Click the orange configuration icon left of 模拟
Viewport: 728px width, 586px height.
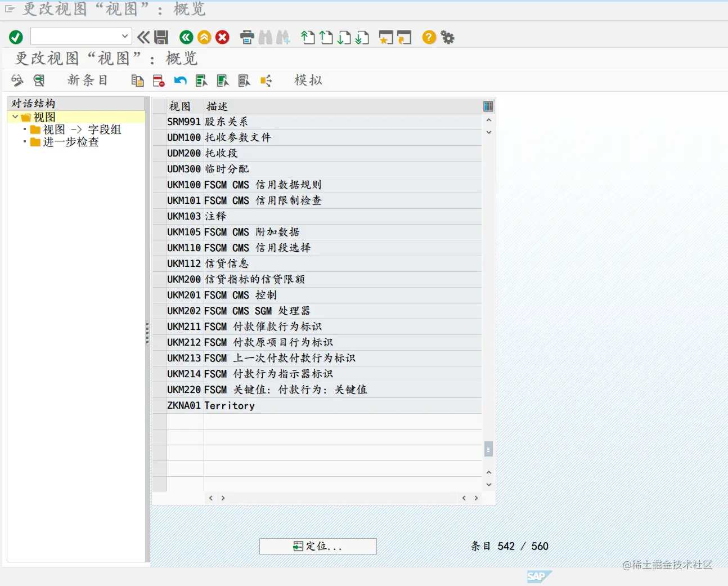pos(266,80)
